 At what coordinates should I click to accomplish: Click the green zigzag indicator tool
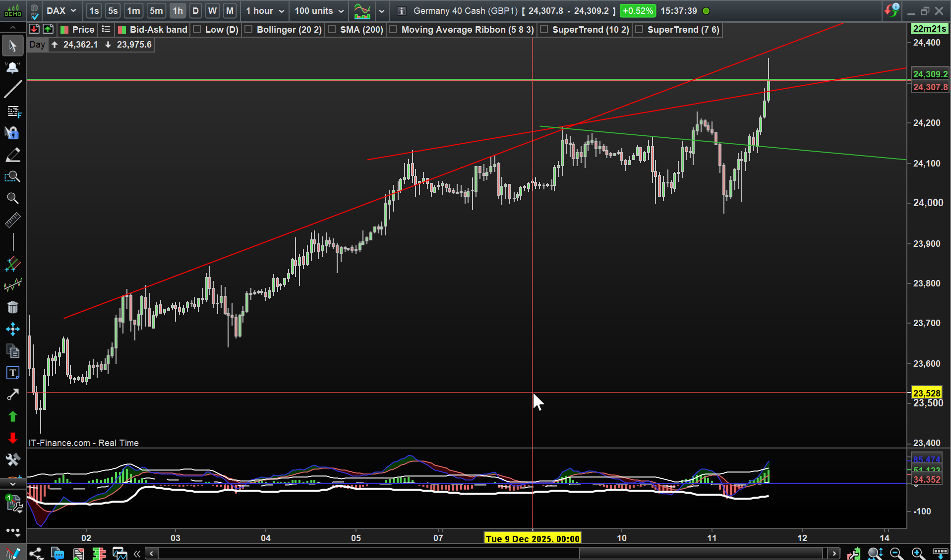(12, 285)
